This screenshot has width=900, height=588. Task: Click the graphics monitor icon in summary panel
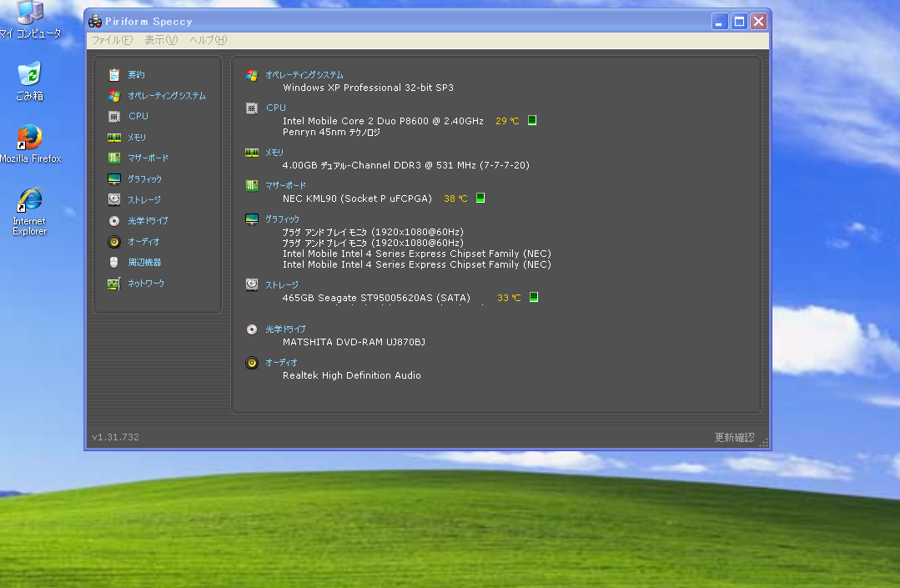pyautogui.click(x=251, y=219)
